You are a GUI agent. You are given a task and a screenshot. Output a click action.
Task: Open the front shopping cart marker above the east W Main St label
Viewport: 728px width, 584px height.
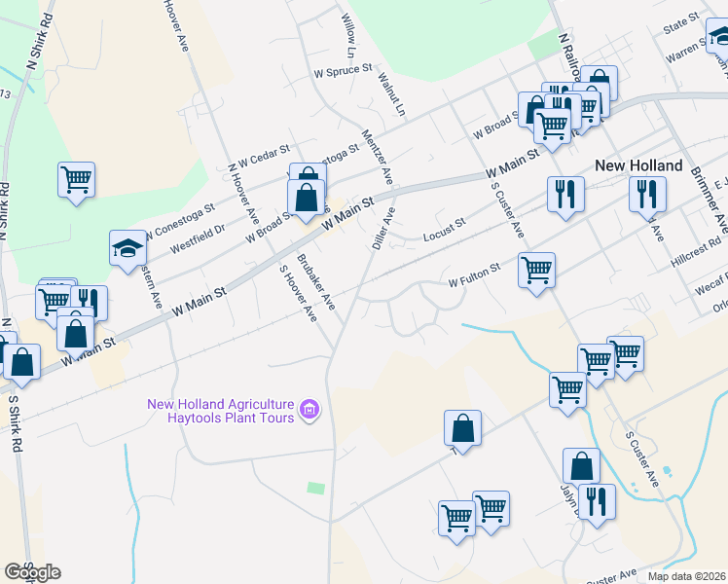click(x=552, y=128)
